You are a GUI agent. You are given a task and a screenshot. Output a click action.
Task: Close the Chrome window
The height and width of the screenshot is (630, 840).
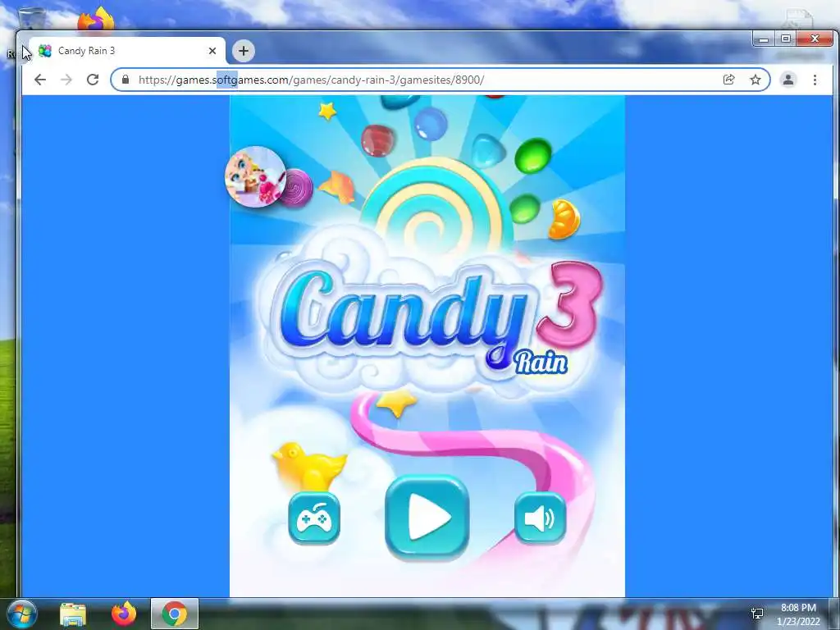point(815,39)
